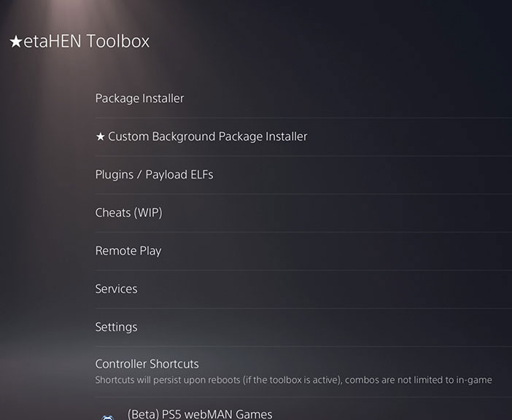Open Custom Background Package Installer
The image size is (512, 420).
click(x=303, y=137)
